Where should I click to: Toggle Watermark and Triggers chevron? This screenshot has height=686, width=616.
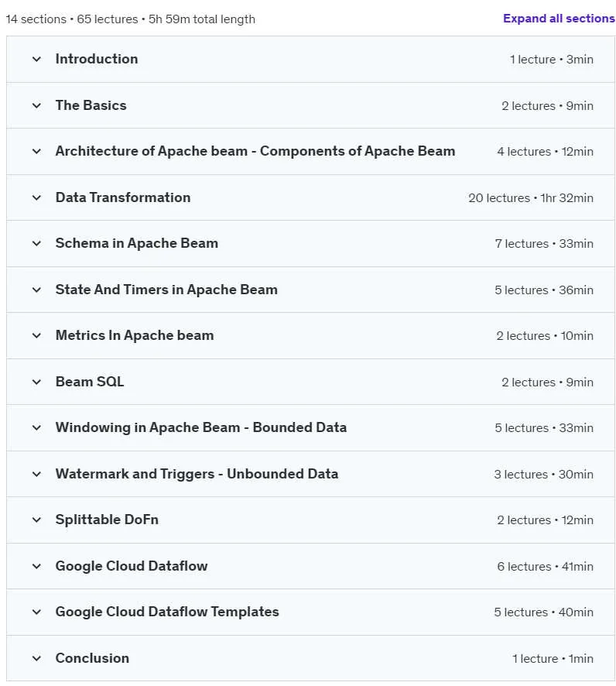36,474
